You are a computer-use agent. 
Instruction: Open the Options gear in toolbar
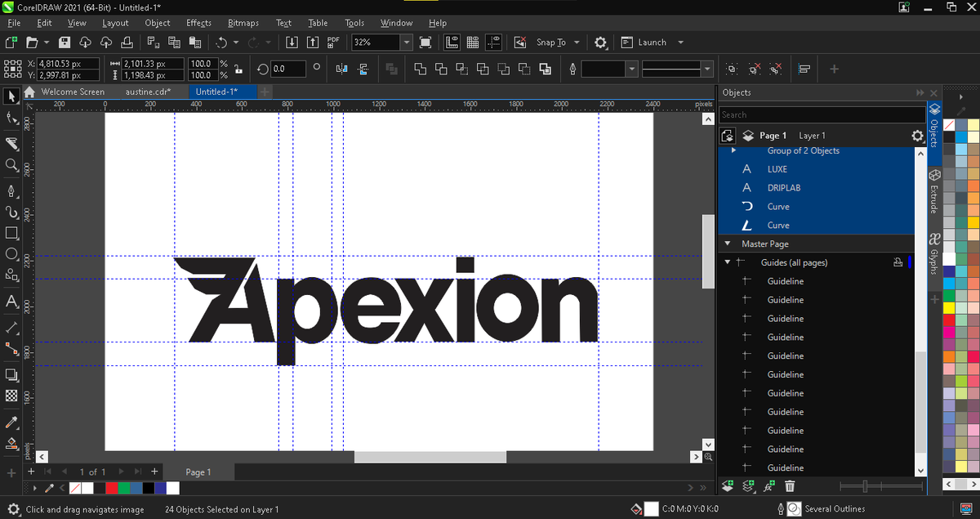pos(600,43)
